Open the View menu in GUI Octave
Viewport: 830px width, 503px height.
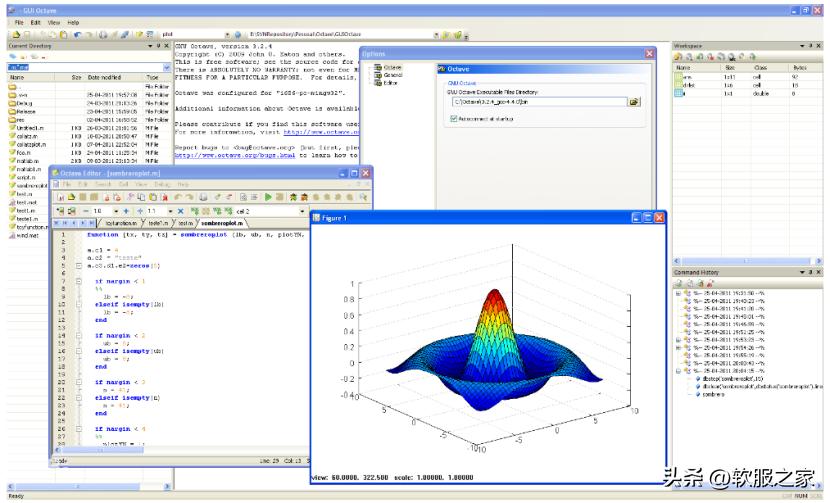point(53,23)
